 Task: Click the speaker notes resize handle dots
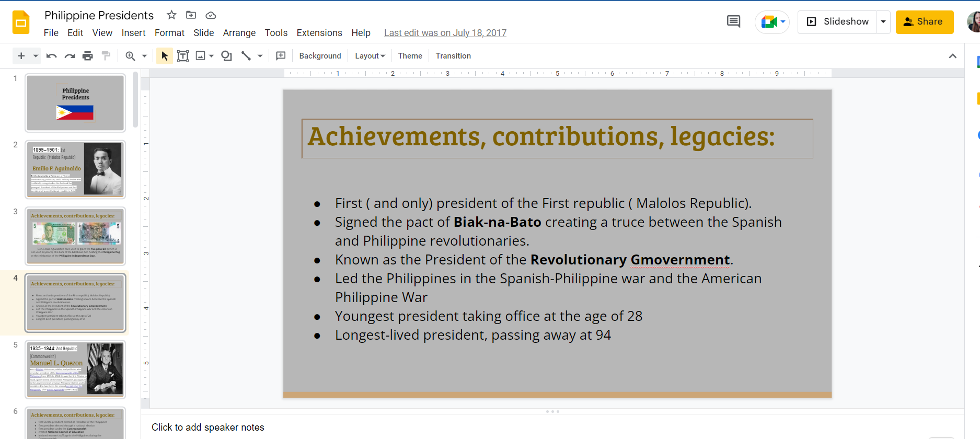552,411
